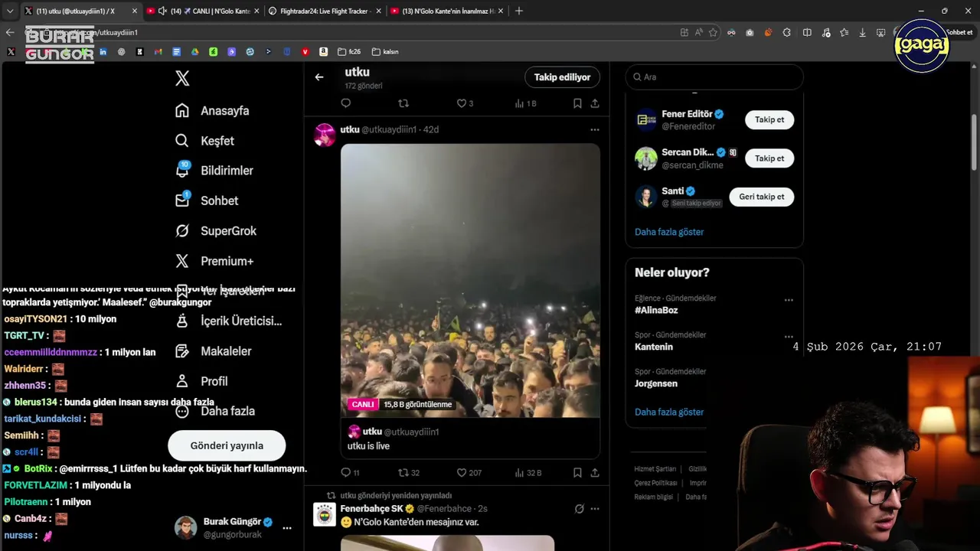Open browser tab search chevron

coord(10,11)
